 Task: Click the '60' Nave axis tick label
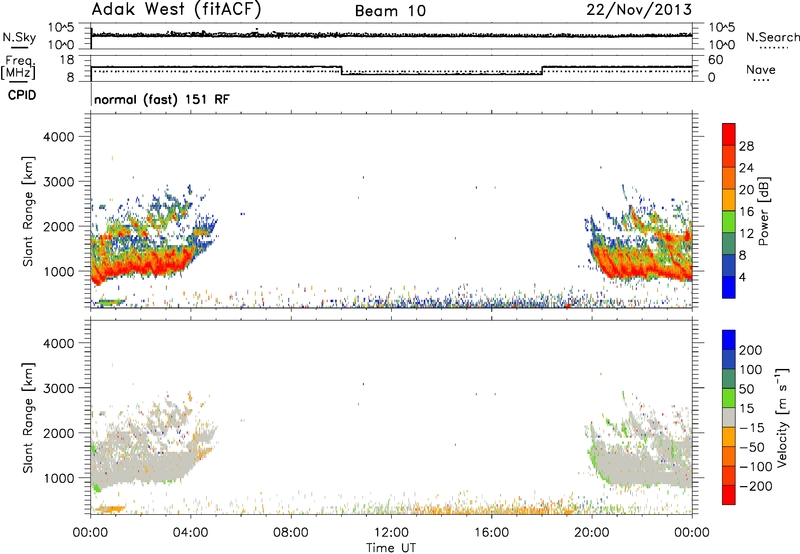(716, 60)
